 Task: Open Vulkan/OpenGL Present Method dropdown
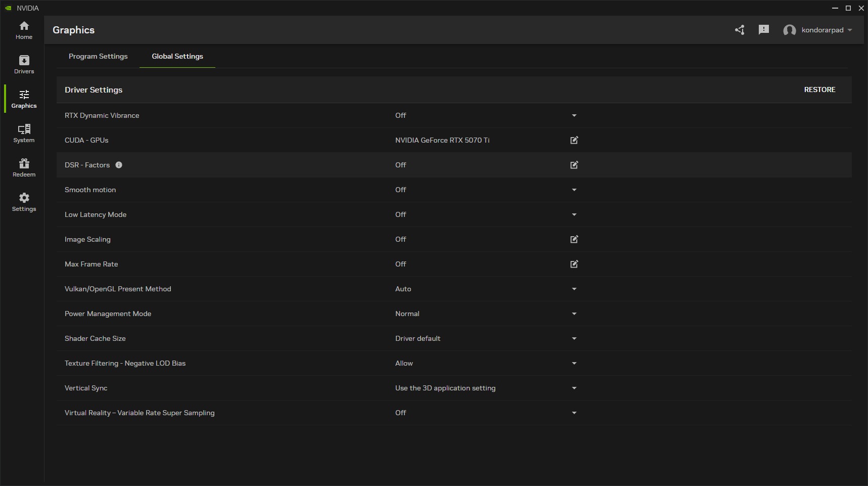tap(574, 289)
